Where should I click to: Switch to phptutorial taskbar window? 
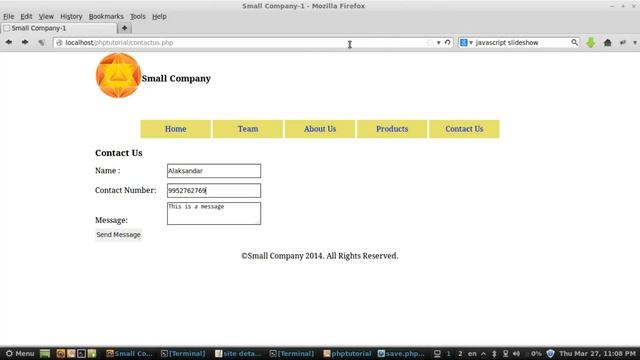(x=347, y=353)
